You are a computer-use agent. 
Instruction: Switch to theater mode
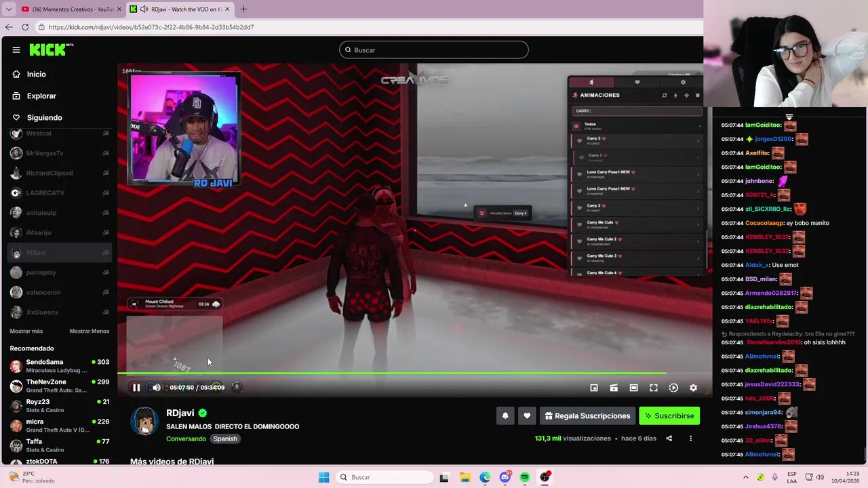(x=633, y=388)
